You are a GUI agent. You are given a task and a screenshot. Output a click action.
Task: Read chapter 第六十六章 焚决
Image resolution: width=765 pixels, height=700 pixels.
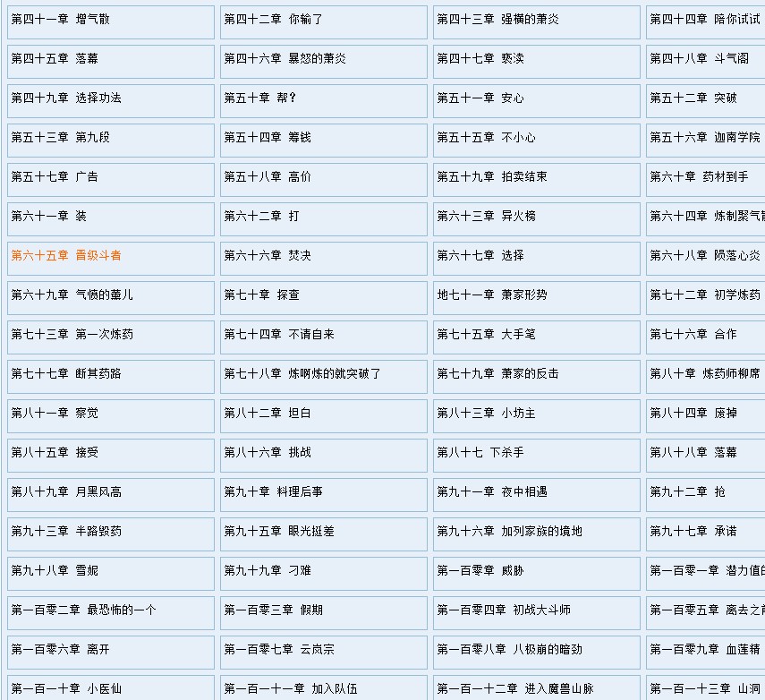(268, 256)
